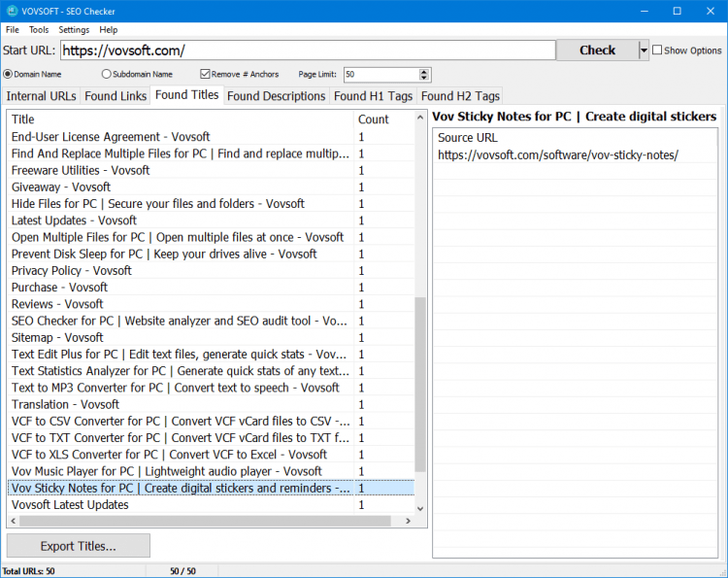Sort by the Title column header
728x578 pixels.
click(181, 119)
